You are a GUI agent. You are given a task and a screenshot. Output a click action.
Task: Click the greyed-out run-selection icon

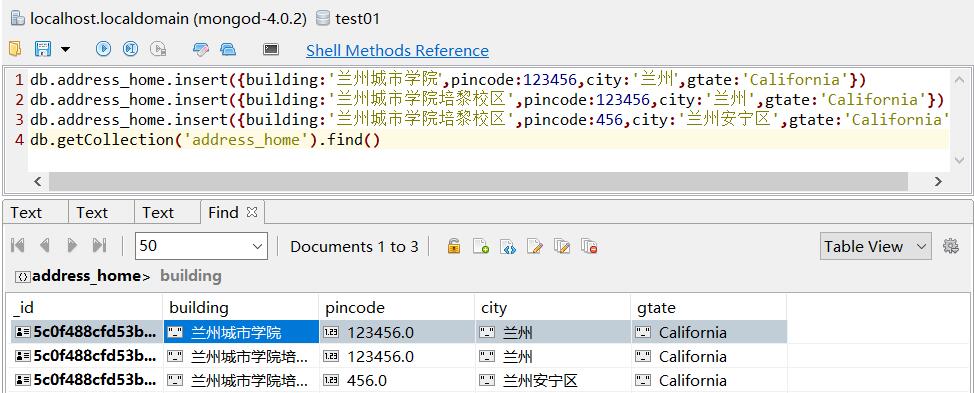158,48
